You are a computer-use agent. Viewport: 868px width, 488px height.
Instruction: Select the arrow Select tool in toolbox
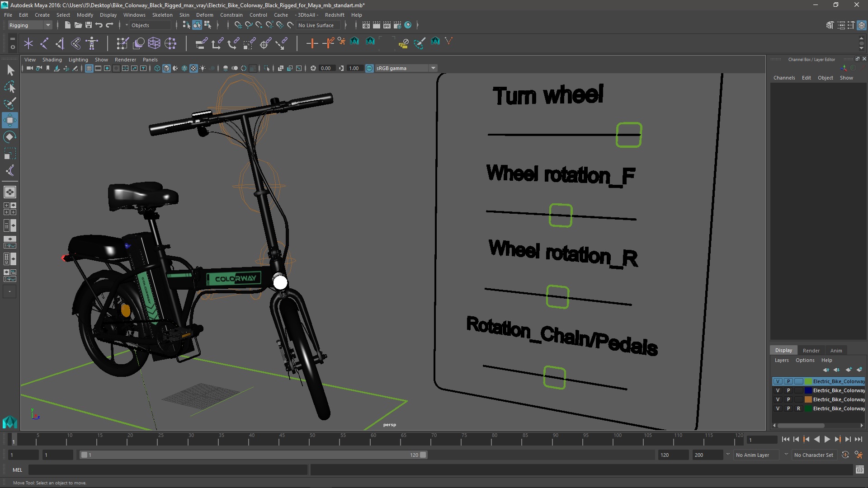[x=10, y=70]
